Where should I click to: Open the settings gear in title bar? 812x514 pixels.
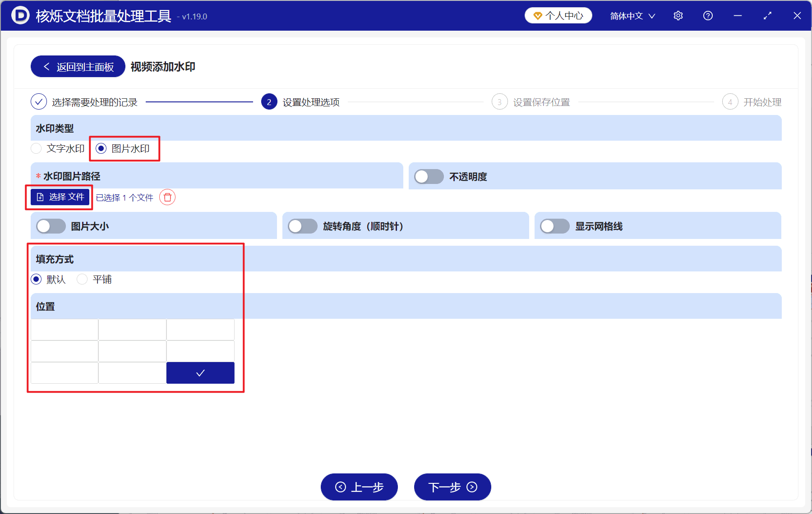pos(678,15)
